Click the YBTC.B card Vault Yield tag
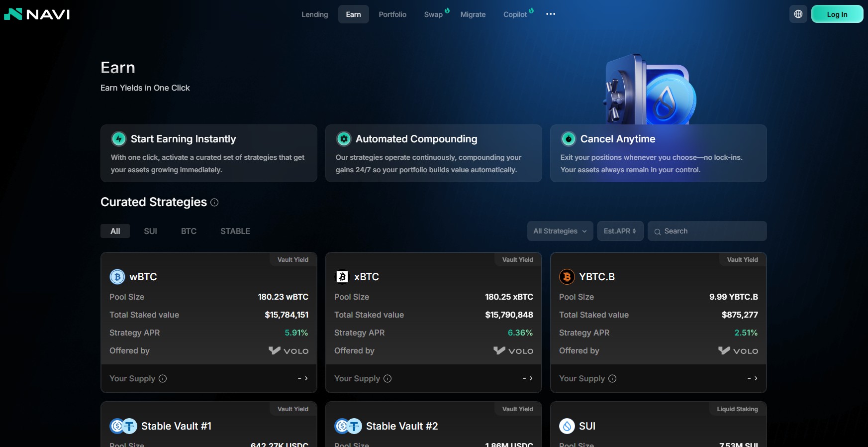868x447 pixels. point(743,260)
